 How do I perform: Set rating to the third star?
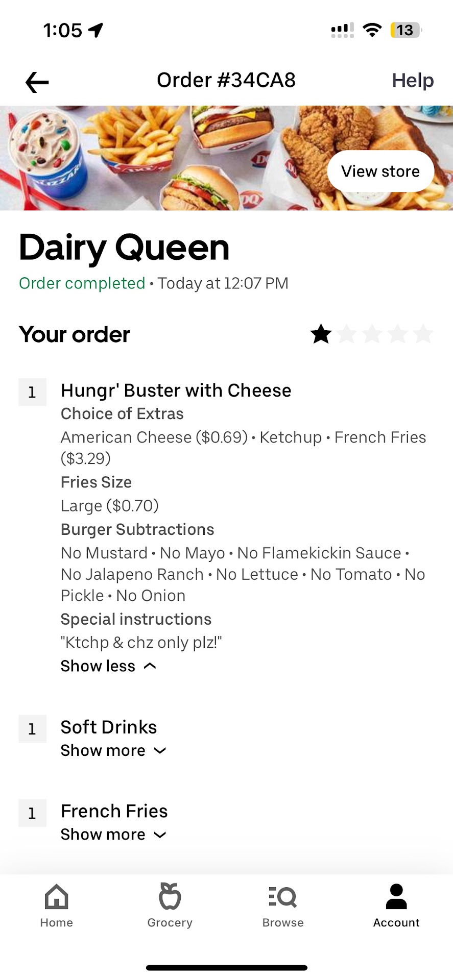[372, 334]
